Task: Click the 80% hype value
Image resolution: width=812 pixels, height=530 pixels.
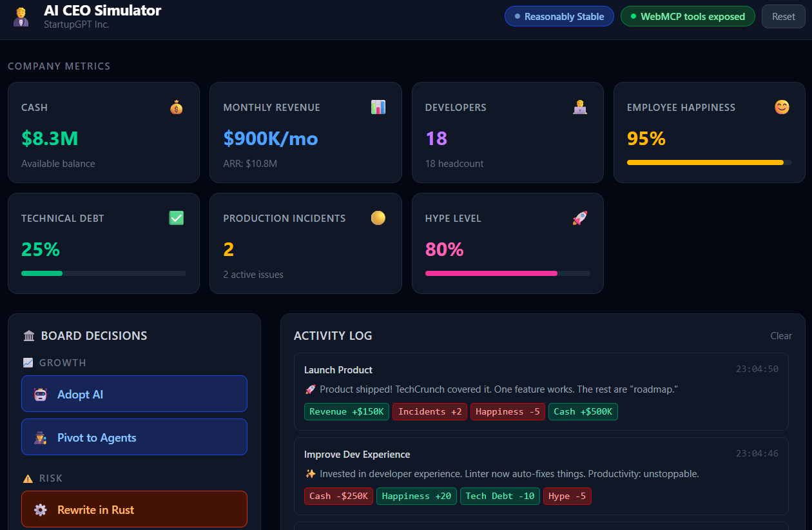Action: pos(445,249)
